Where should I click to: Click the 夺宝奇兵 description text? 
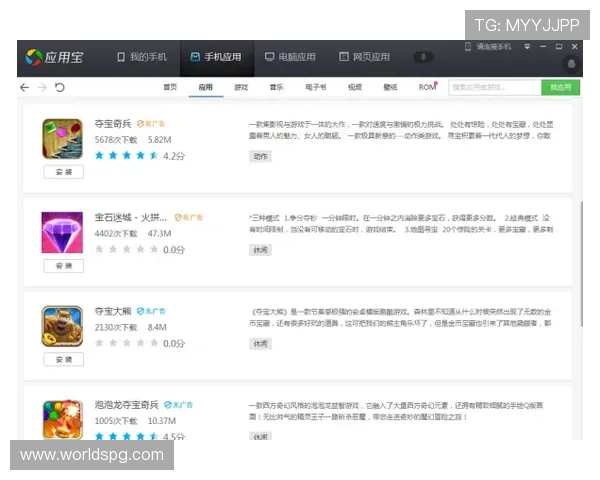pyautogui.click(x=401, y=130)
